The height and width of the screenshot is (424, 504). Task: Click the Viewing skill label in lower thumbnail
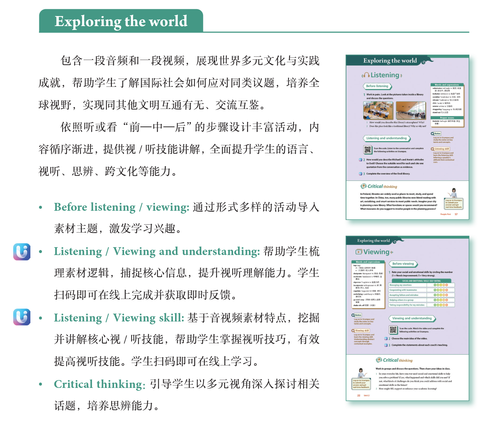point(361,331)
